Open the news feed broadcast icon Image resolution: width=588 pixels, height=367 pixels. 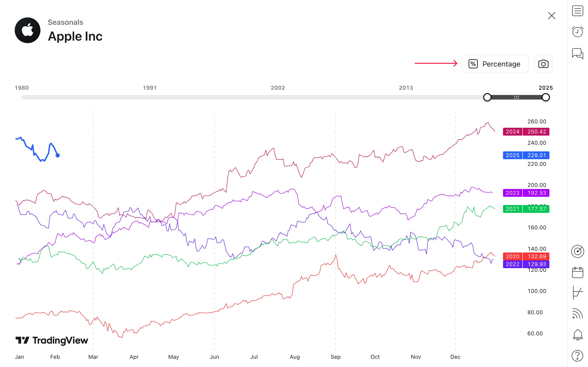[577, 314]
